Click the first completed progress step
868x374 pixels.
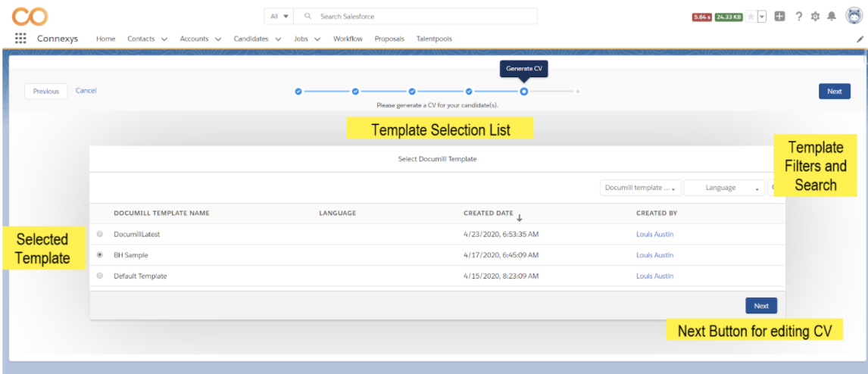point(298,92)
